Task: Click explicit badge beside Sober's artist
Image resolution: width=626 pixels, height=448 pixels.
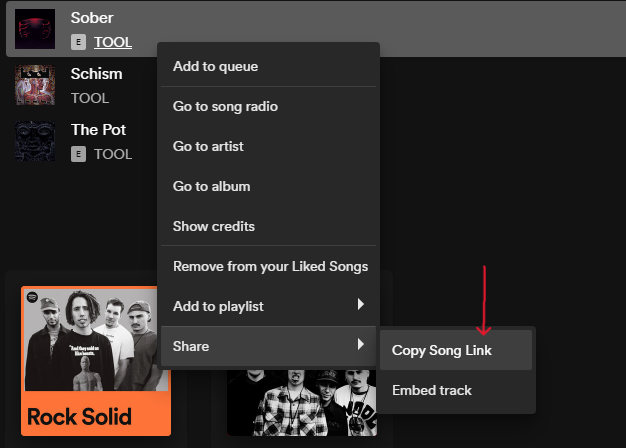Action: (x=79, y=42)
